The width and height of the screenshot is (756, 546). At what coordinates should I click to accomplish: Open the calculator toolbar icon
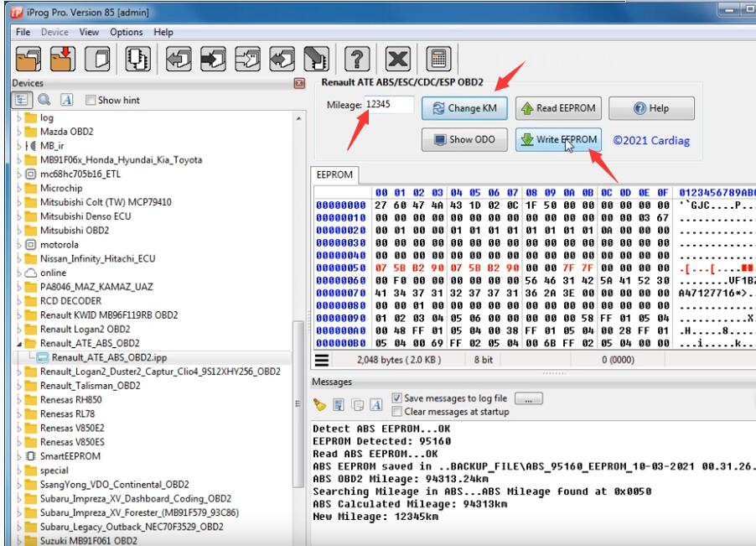pos(438,59)
